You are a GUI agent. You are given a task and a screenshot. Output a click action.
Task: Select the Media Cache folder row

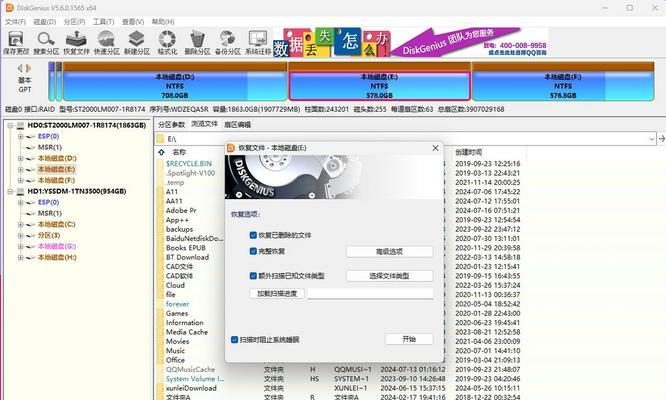tap(187, 332)
